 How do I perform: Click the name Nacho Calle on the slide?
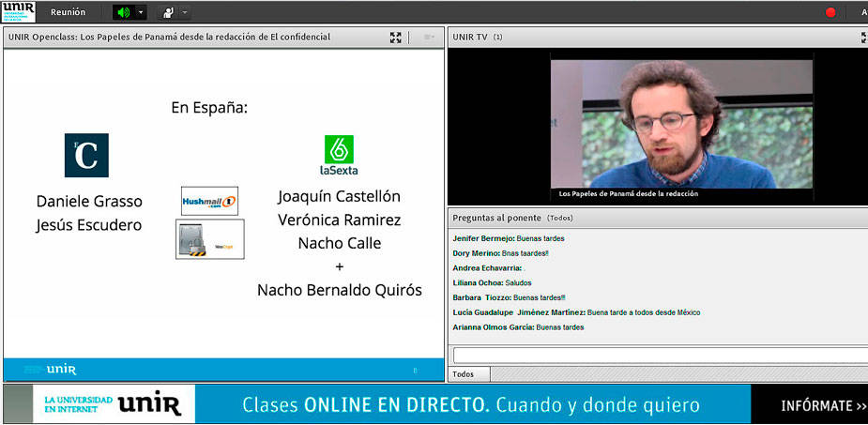(x=340, y=243)
